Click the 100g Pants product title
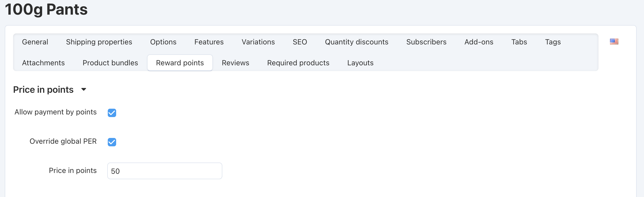Image resolution: width=644 pixels, height=197 pixels. (46, 9)
